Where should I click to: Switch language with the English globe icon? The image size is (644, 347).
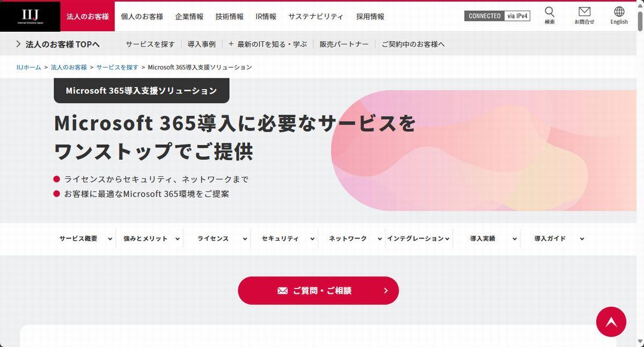click(x=619, y=12)
